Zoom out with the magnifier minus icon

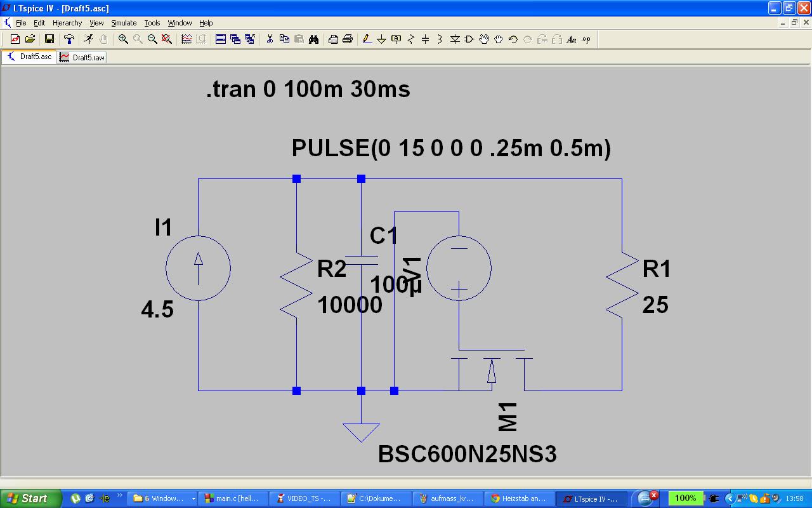coord(152,39)
